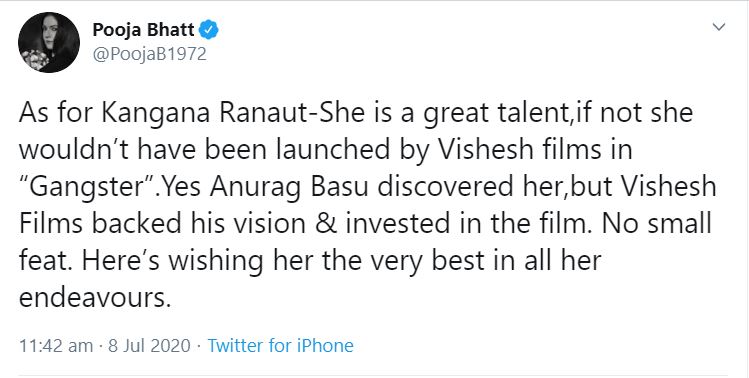Click the Twitter for iPhone source link
The height and width of the screenshot is (378, 749).
(x=280, y=346)
